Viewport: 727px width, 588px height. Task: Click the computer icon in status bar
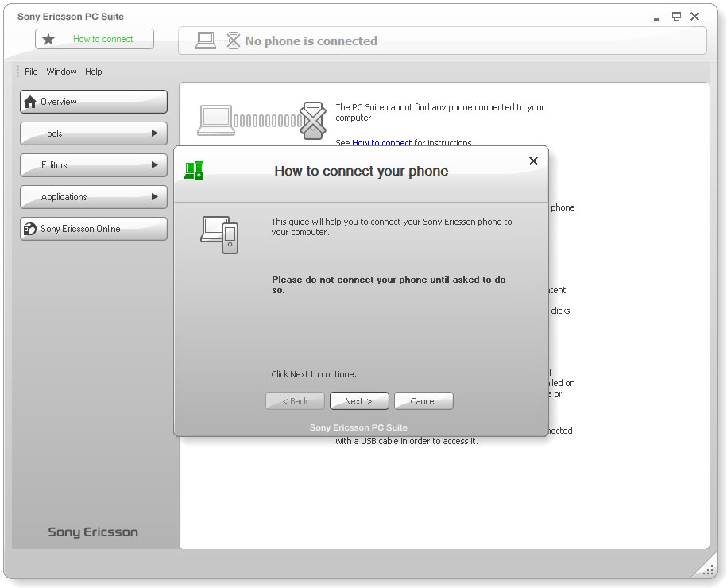pos(206,41)
